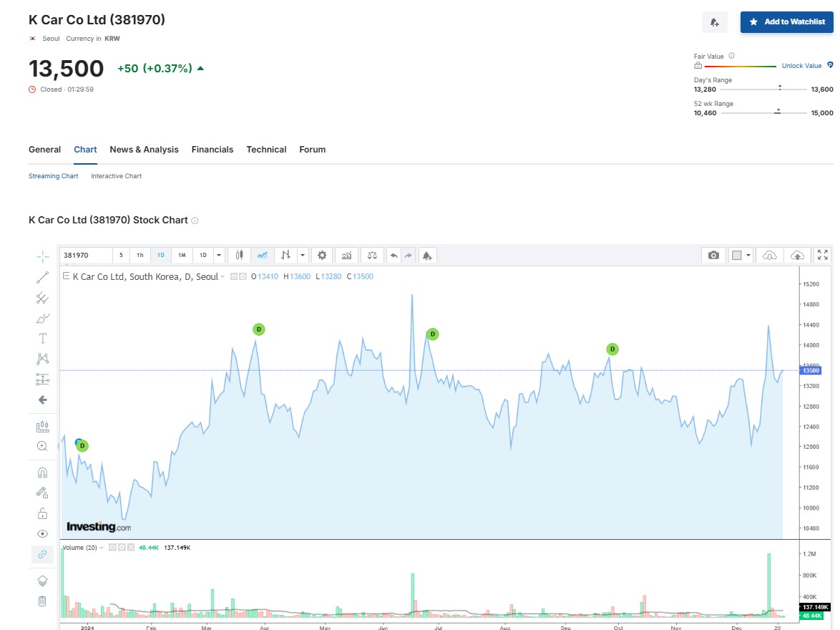Click the load chart cloud download icon
The width and height of the screenshot is (840, 630).
point(769,255)
